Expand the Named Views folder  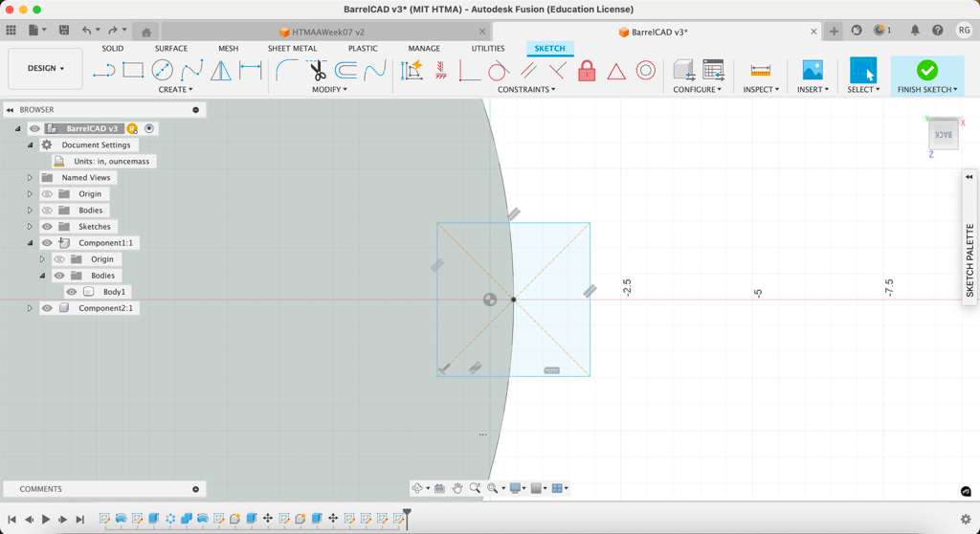pyautogui.click(x=30, y=178)
